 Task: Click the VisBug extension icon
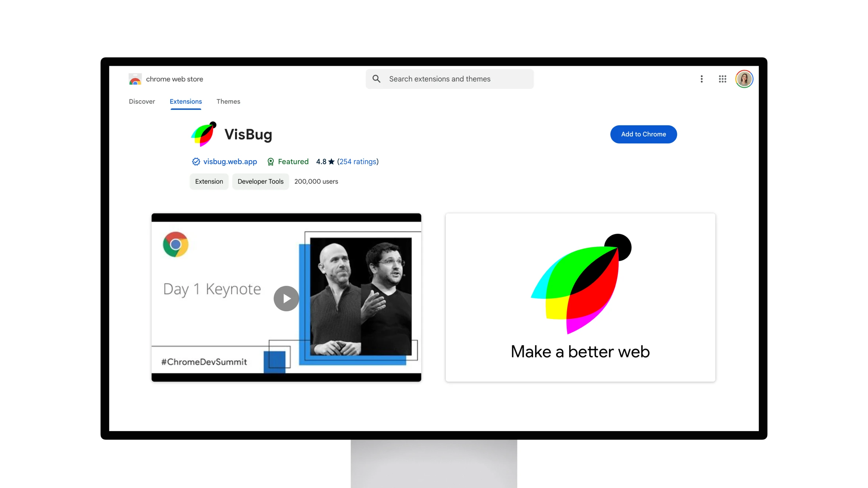pos(203,133)
